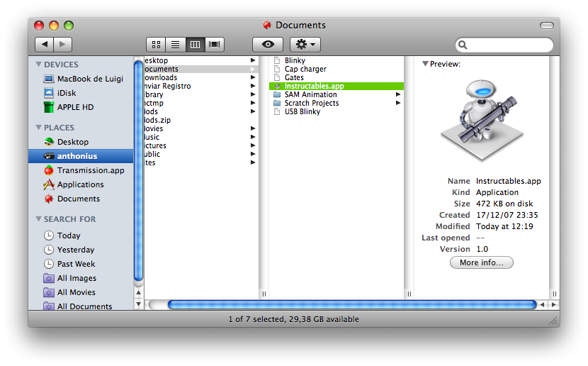Viewport: 588px width, 366px height.
Task: Click the Automator robot preview image
Action: [x=482, y=120]
